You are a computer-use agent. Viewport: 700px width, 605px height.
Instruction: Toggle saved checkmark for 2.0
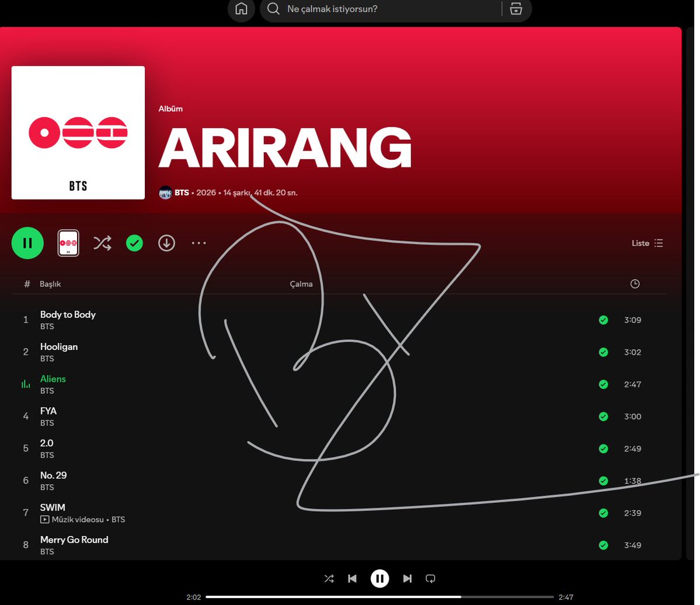coord(603,449)
